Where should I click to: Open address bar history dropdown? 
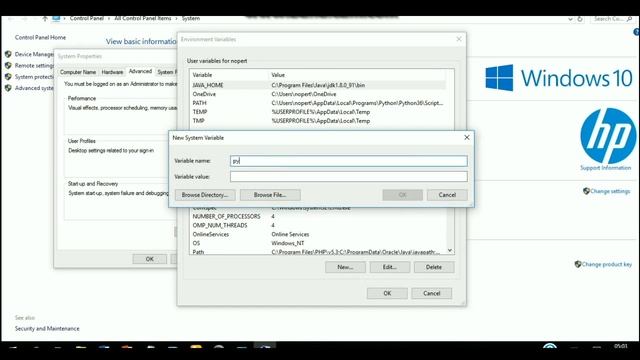point(570,19)
